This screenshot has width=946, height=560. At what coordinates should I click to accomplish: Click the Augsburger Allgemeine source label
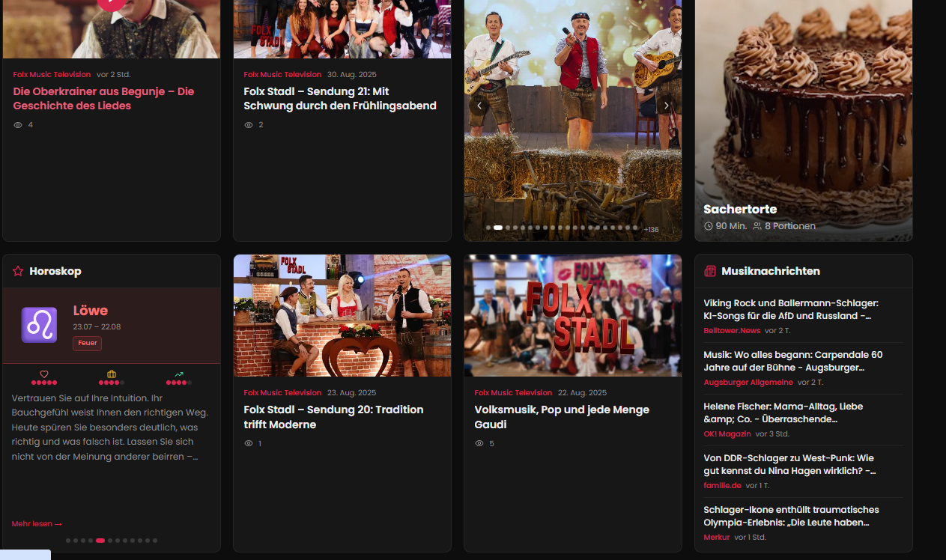coord(748,383)
